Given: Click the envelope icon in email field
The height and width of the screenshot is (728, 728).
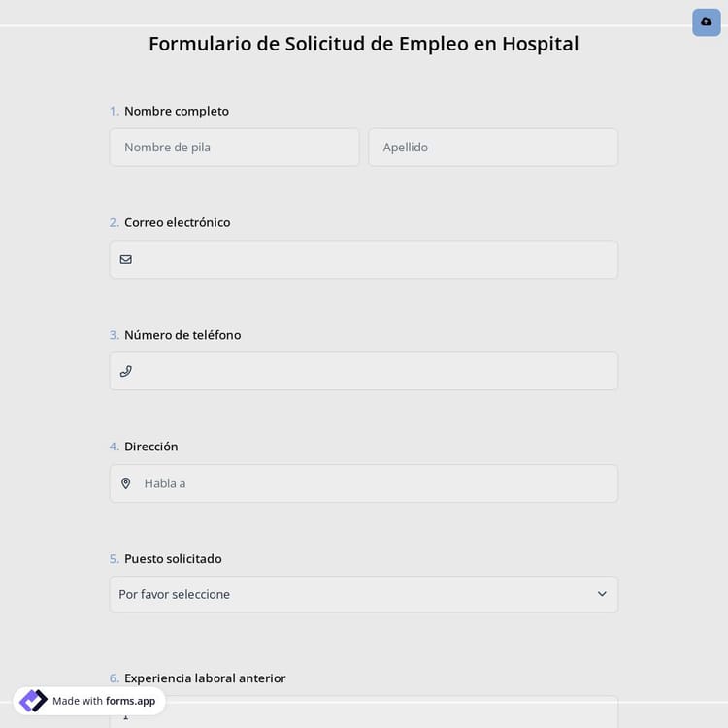Looking at the screenshot, I should (126, 259).
